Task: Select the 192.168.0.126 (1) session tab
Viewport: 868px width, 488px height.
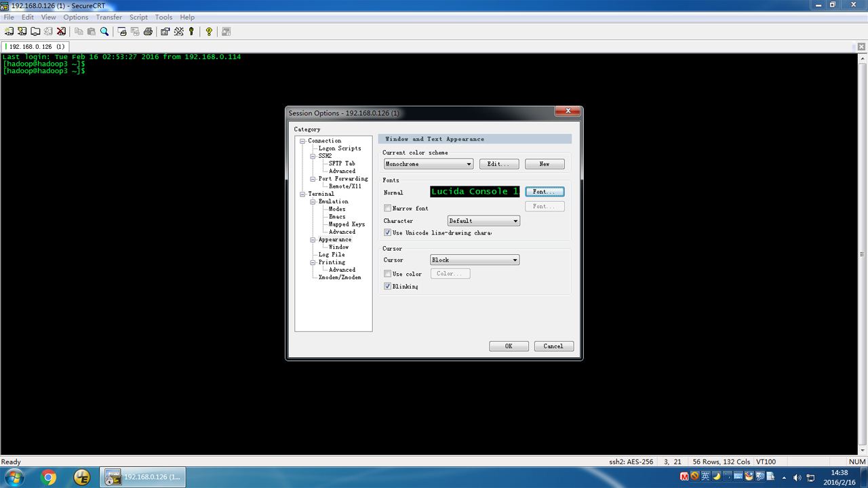Action: 37,47
